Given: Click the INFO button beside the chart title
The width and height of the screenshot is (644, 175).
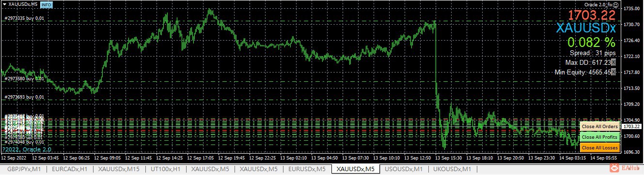Looking at the screenshot, I should [47, 4].
